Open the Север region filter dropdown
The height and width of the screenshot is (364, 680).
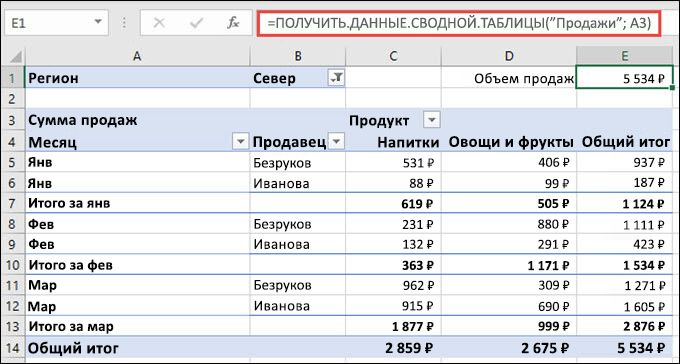(x=336, y=78)
